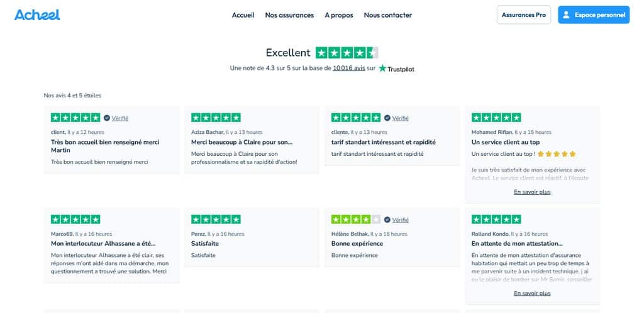Click the Acheel logo

pyautogui.click(x=37, y=14)
